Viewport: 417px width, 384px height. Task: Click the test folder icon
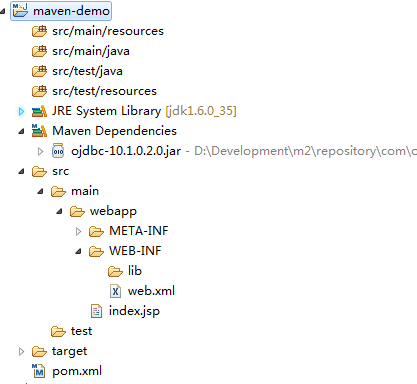pyautogui.click(x=58, y=332)
